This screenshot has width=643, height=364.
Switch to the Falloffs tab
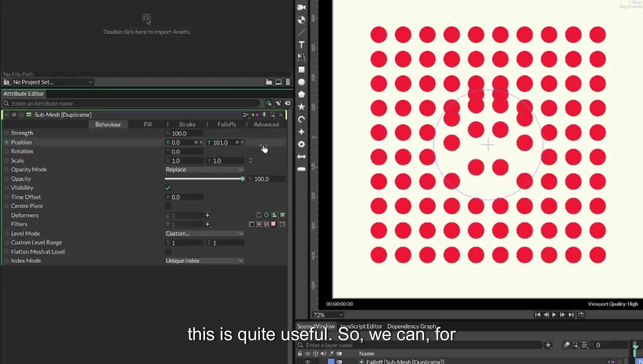pos(227,124)
